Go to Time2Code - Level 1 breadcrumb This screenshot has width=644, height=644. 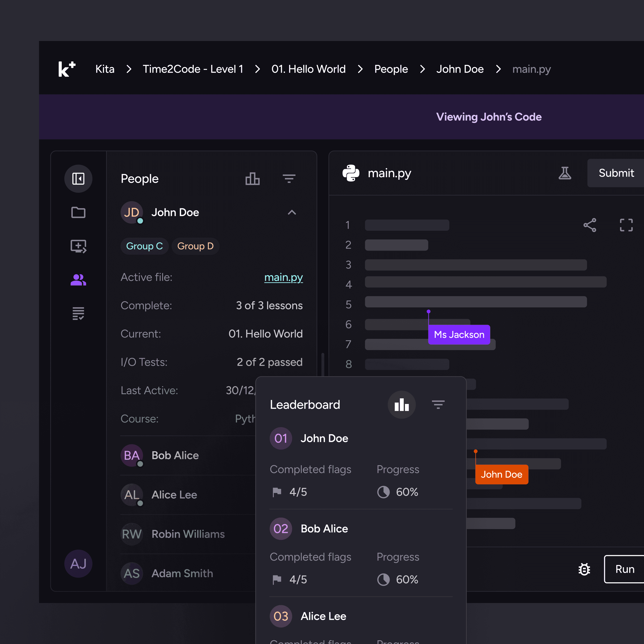click(x=193, y=69)
